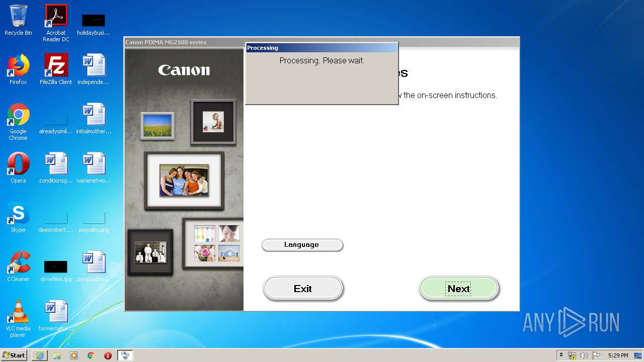The width and height of the screenshot is (644, 362).
Task: Select the Canon PIXMA MG2500 series title bar
Action: coord(321,42)
